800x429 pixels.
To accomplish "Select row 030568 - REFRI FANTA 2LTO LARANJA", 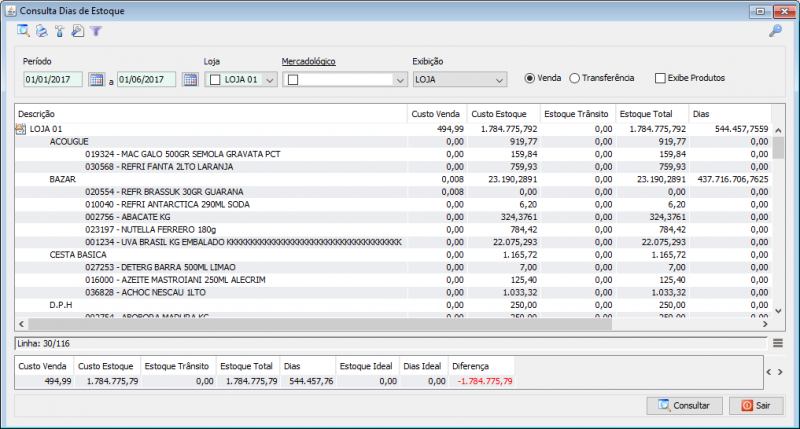I will (x=393, y=167).
